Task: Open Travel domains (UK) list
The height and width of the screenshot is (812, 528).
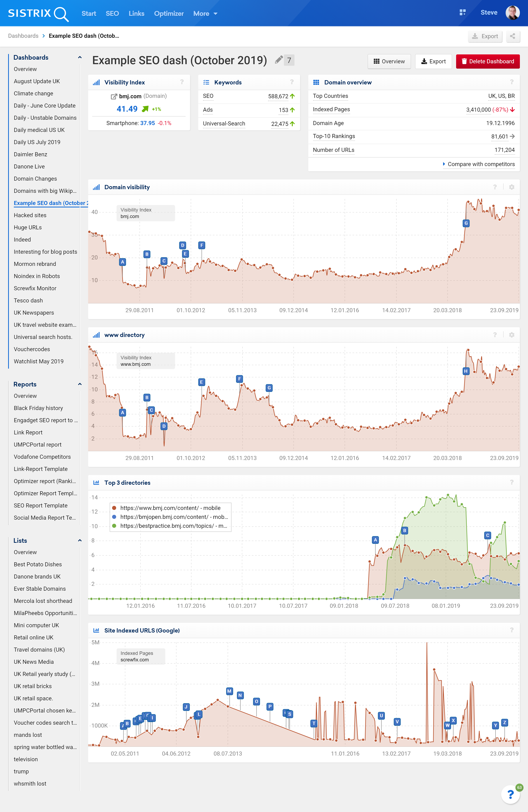Action: click(x=39, y=650)
